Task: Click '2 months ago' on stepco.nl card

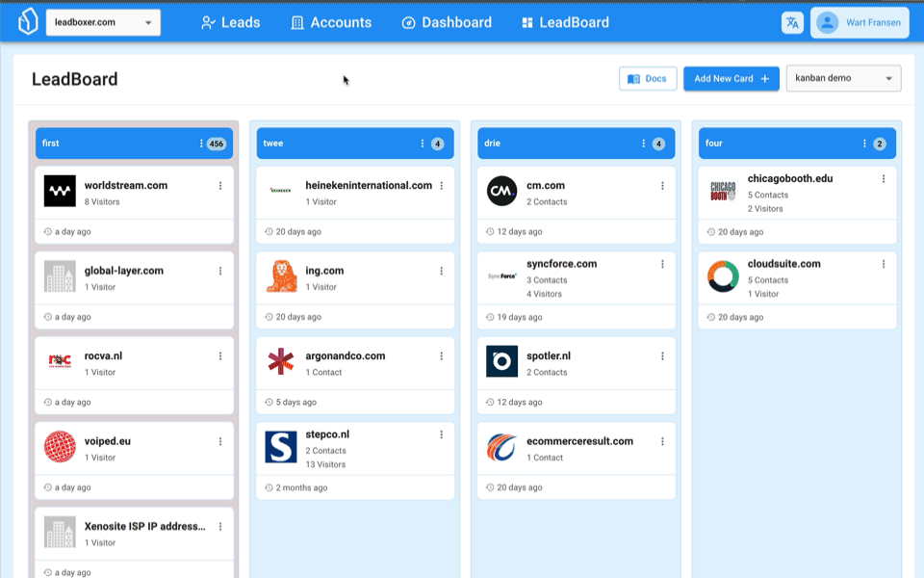Action: pyautogui.click(x=301, y=487)
